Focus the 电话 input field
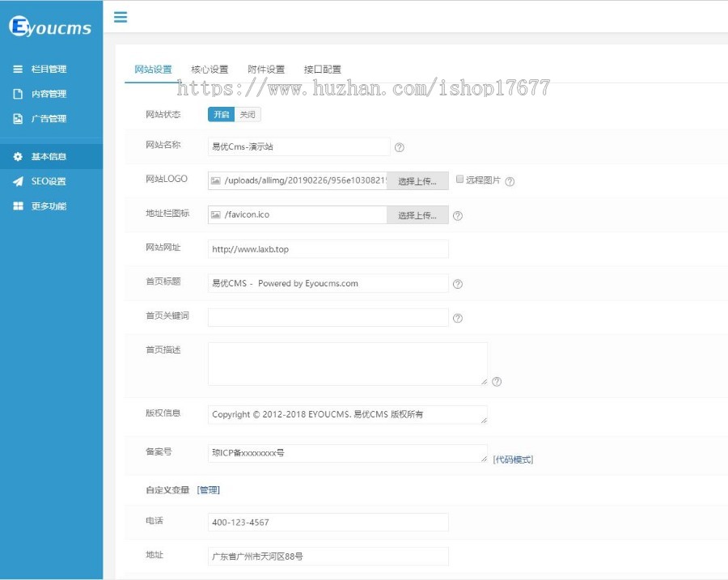This screenshot has height=580, width=728. [x=328, y=522]
